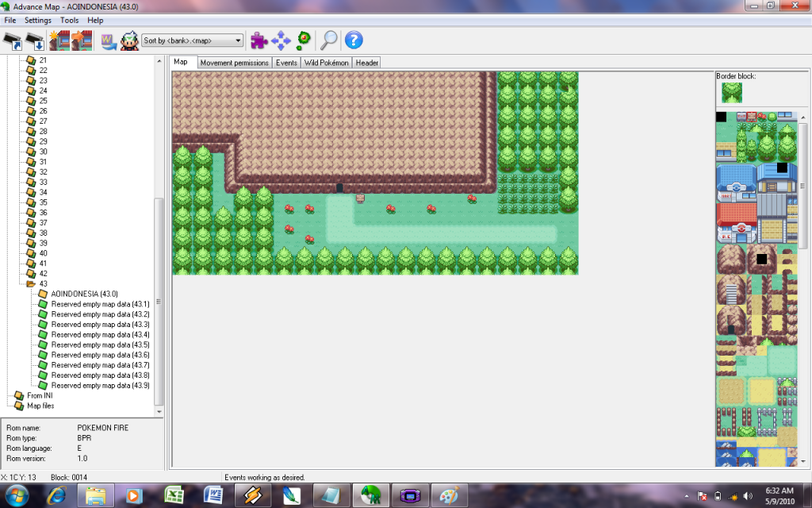
Task: Click the Block: 0014 status text
Action: tap(69, 477)
